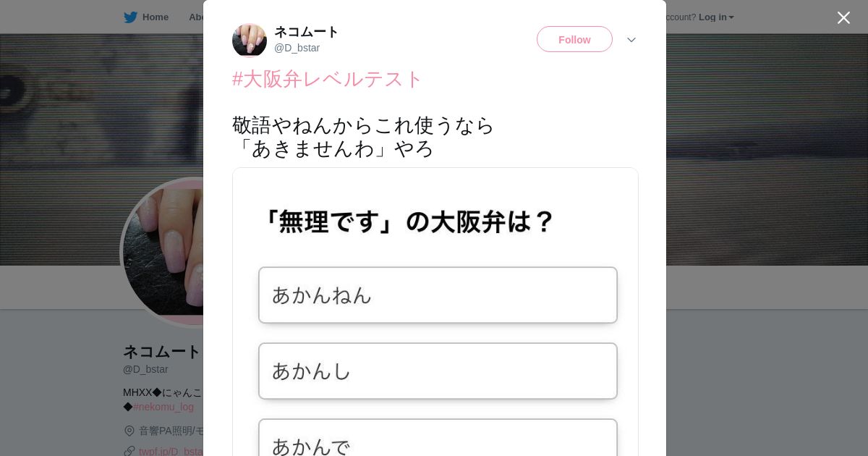The width and height of the screenshot is (868, 456).
Task: Open ネコムート's tweet avatar image
Action: 250,40
